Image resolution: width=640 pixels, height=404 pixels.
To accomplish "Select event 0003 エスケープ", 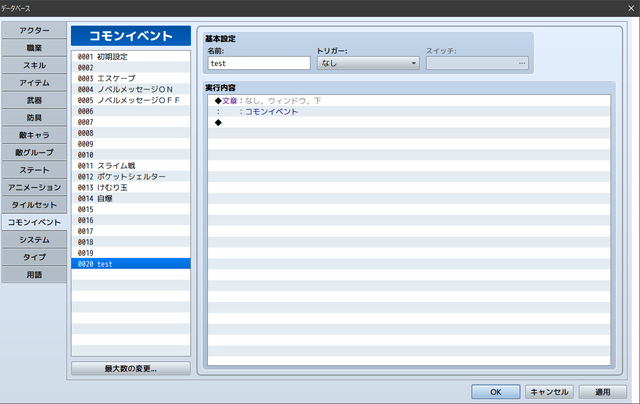I will click(x=131, y=78).
